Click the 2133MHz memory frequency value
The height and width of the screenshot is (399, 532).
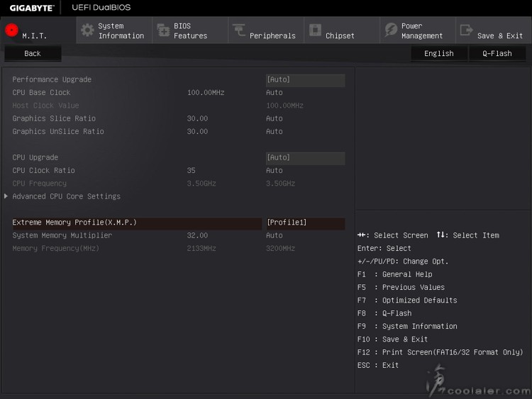pos(201,249)
